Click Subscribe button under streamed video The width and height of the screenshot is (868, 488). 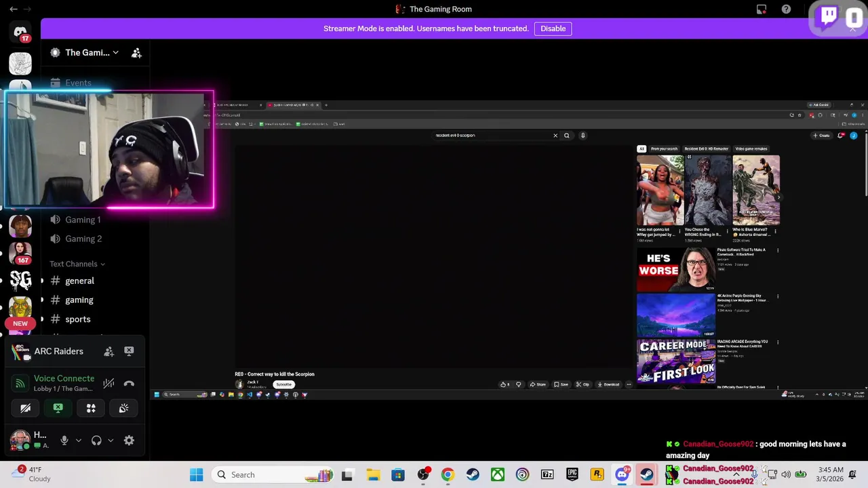[283, 384]
